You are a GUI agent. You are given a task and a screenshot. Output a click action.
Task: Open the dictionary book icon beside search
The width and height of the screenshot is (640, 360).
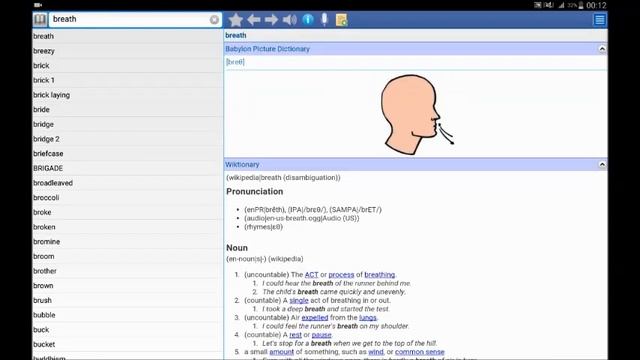click(x=40, y=19)
